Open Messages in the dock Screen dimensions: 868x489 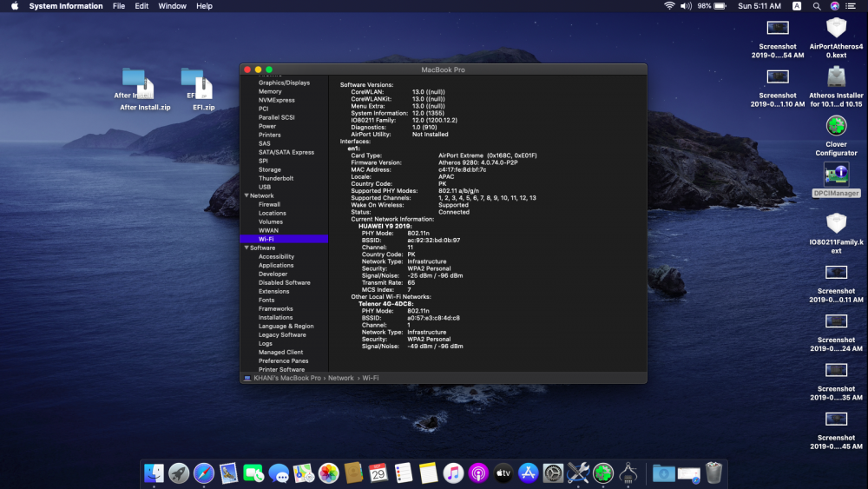(x=279, y=473)
